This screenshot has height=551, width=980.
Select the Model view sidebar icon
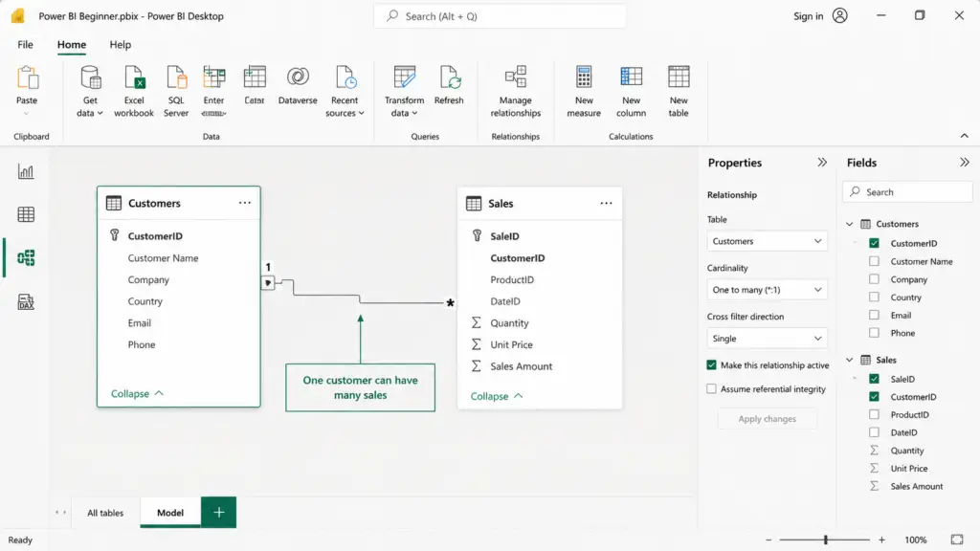click(26, 257)
